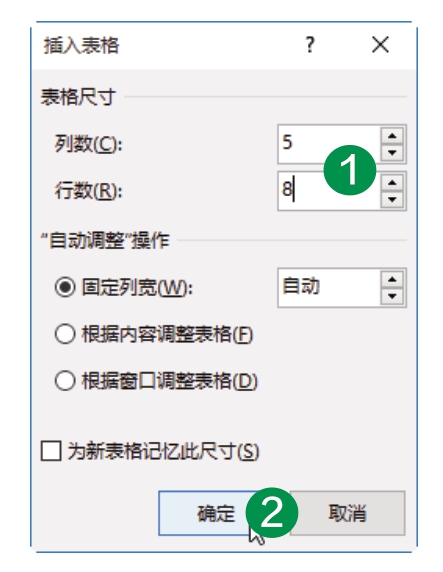
Task: Decrease 列数 with the down arrow
Action: tap(392, 152)
